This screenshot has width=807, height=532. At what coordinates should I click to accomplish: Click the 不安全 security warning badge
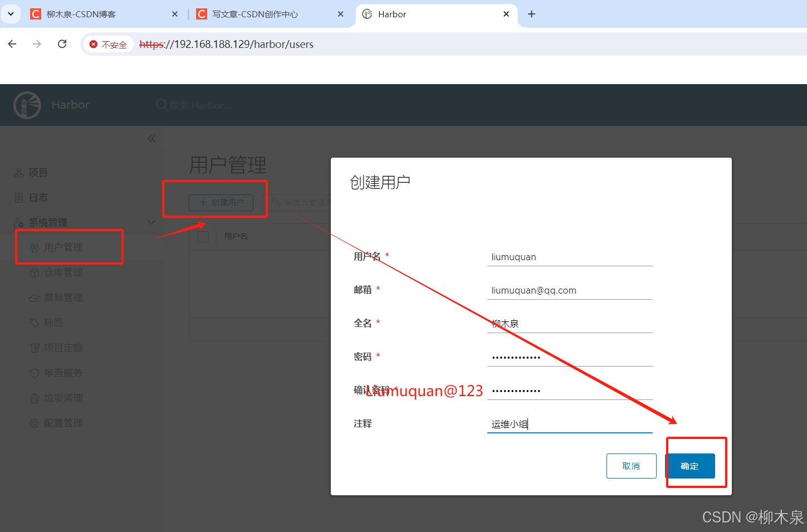(x=109, y=44)
